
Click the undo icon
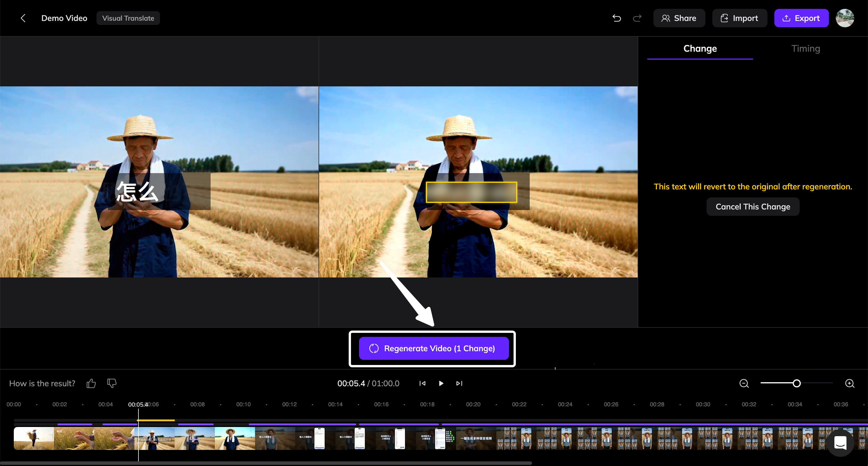click(616, 18)
